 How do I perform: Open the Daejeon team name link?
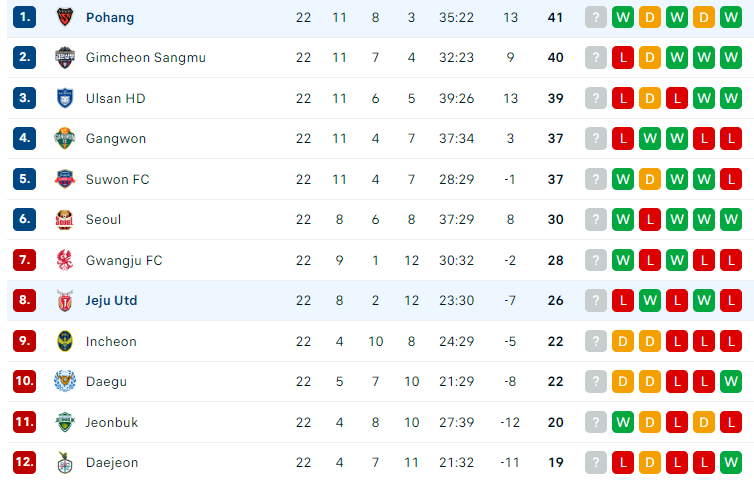pos(112,463)
